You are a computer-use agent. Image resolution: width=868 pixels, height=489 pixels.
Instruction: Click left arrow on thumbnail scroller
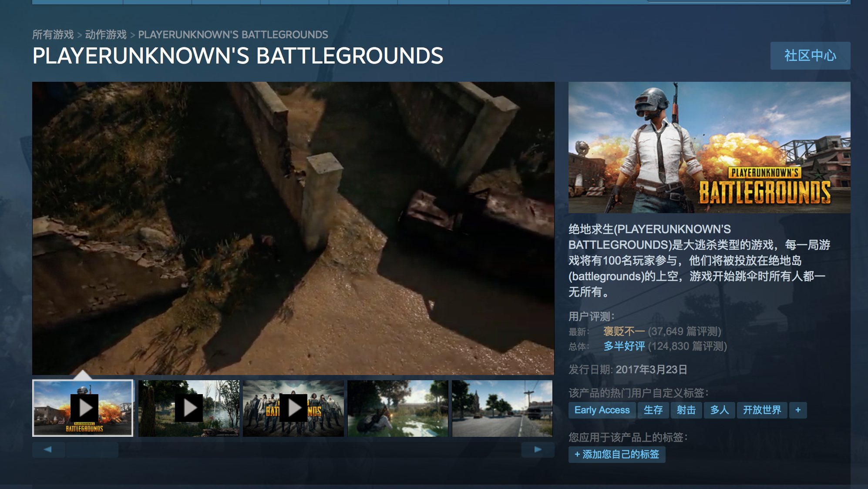point(48,449)
